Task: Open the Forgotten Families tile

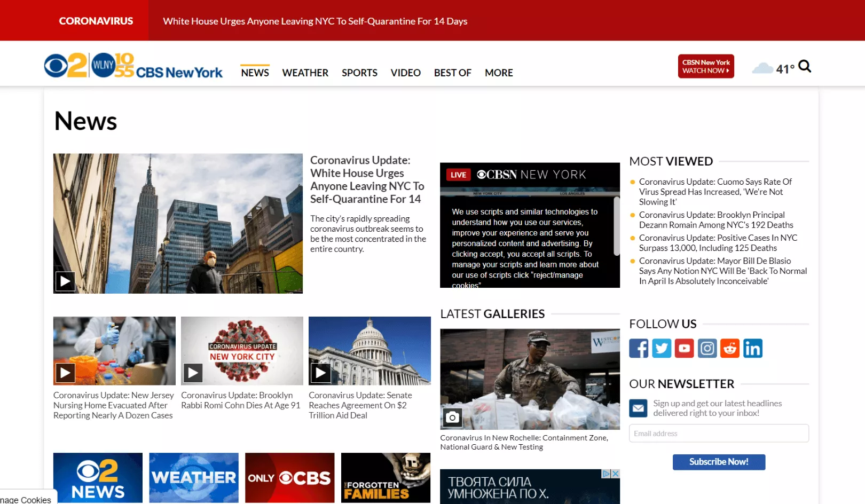Action: pyautogui.click(x=386, y=478)
